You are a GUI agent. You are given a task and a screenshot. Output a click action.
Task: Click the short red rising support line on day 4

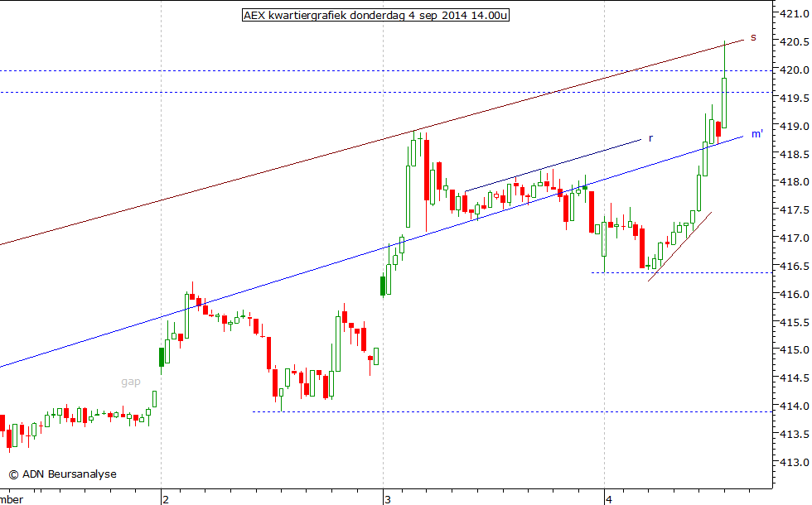680,247
